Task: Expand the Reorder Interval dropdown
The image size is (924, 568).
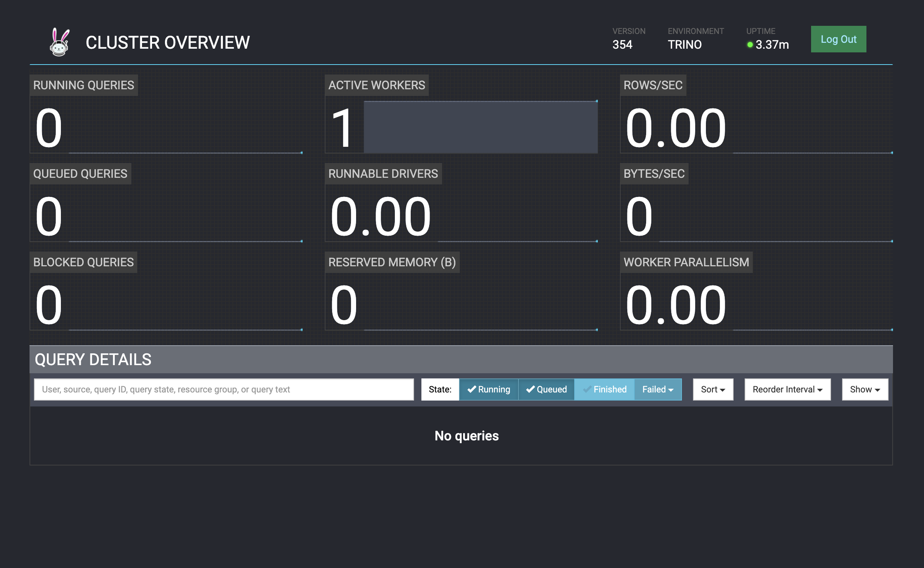Action: tap(787, 389)
